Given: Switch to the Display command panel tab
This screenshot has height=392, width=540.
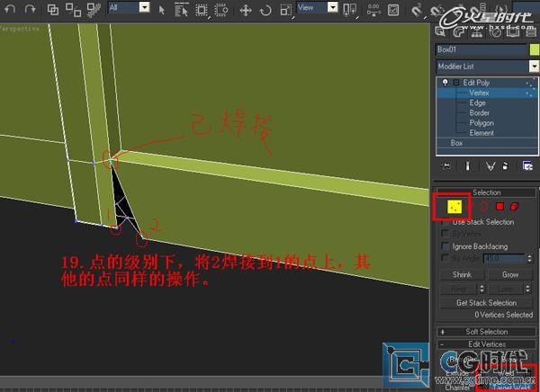Looking at the screenshot, I should 513,32.
